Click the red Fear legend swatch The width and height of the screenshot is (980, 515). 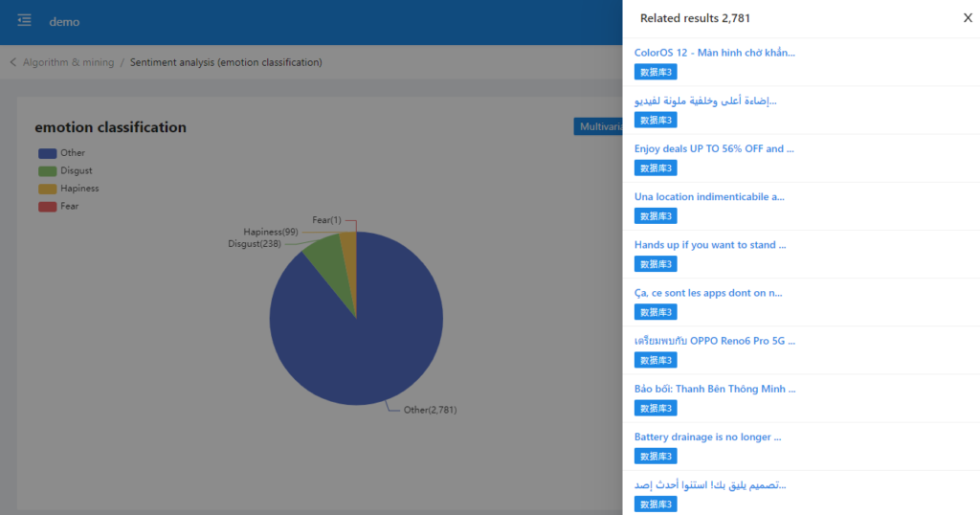[x=48, y=206]
